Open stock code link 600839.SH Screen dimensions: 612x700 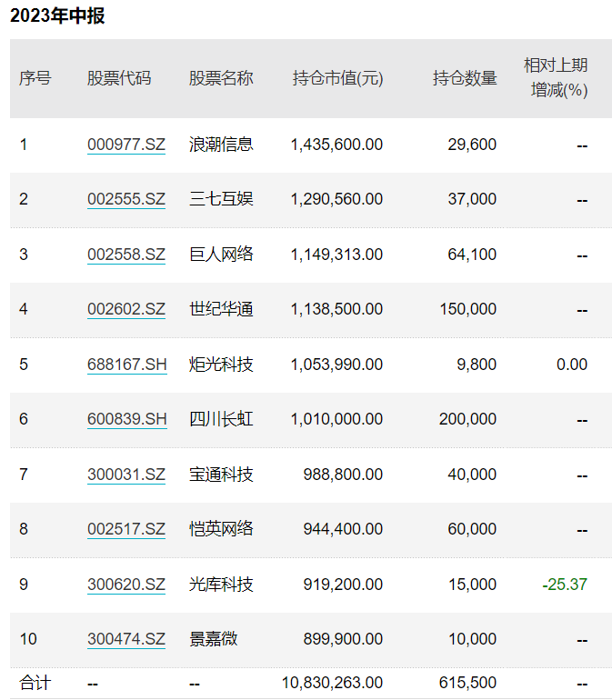tap(127, 419)
